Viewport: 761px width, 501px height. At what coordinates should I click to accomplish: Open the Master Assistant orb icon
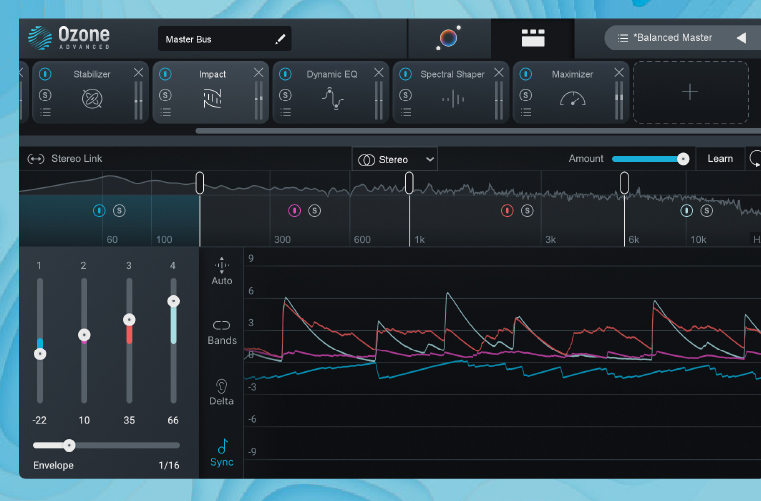pos(448,38)
